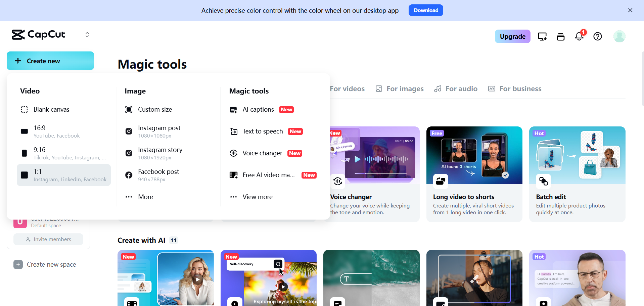644x306 pixels.
Task: Open Free AI video maker tool
Action: [x=273, y=175]
